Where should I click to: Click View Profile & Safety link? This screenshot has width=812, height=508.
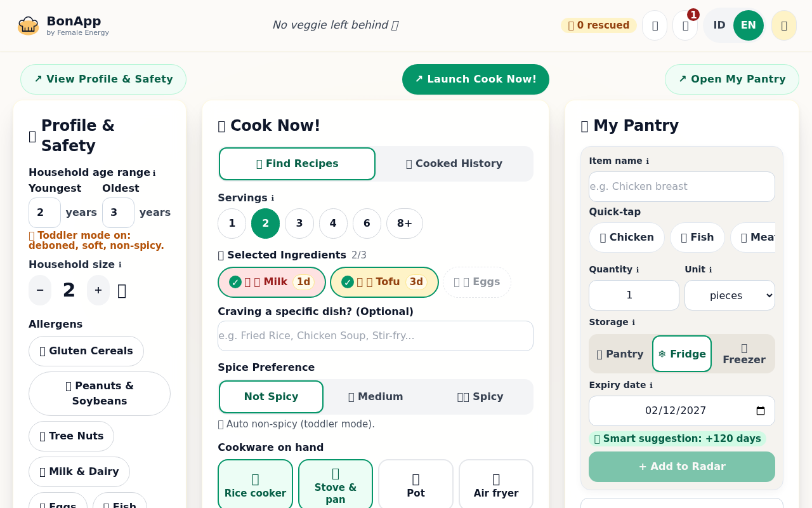pyautogui.click(x=103, y=79)
